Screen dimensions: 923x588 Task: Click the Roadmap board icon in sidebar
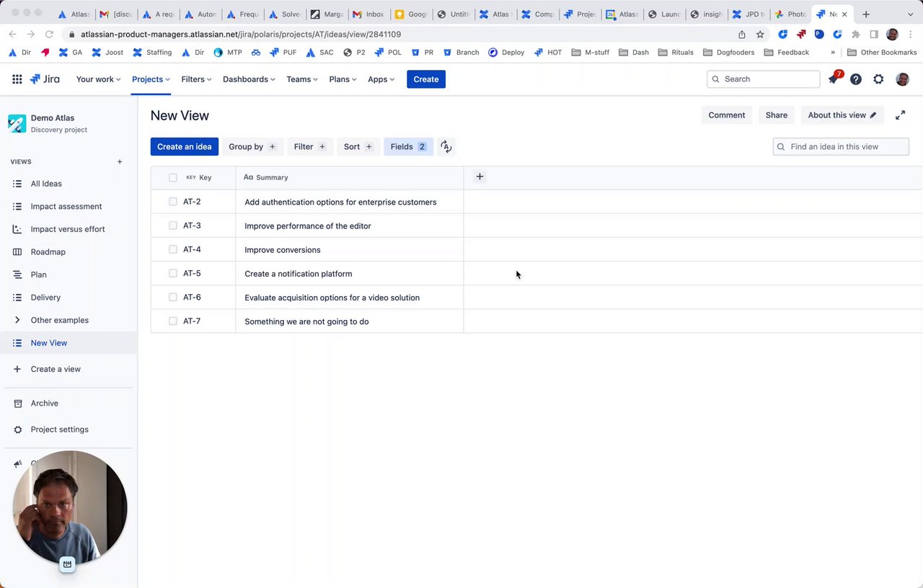tap(17, 252)
